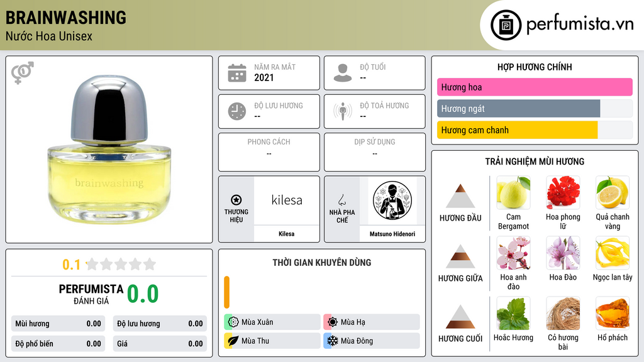This screenshot has width=644, height=362.
Task: Open the Kilesa brand name link
Action: [287, 234]
